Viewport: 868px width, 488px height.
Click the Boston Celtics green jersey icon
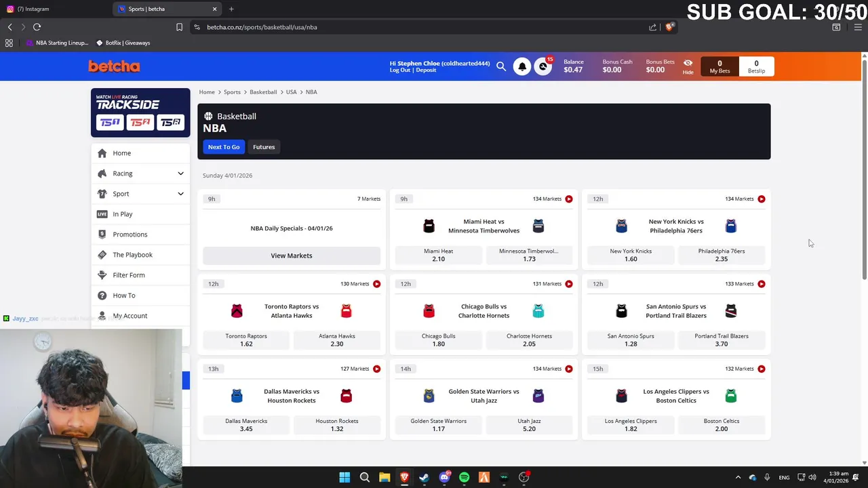point(730,396)
